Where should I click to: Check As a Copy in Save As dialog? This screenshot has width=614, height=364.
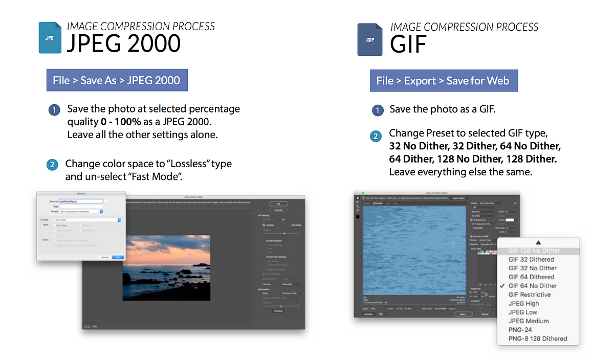pyautogui.click(x=55, y=225)
